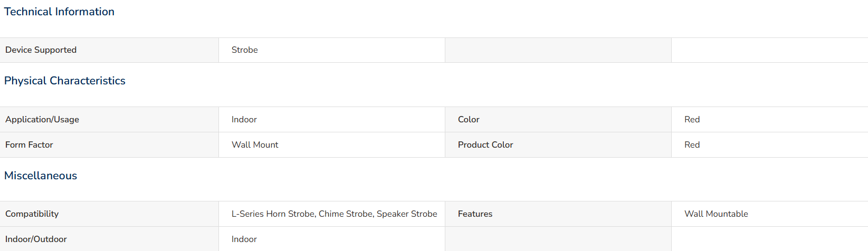Select the Wall Mountable value
Image resolution: width=868 pixels, height=251 pixels.
point(716,214)
